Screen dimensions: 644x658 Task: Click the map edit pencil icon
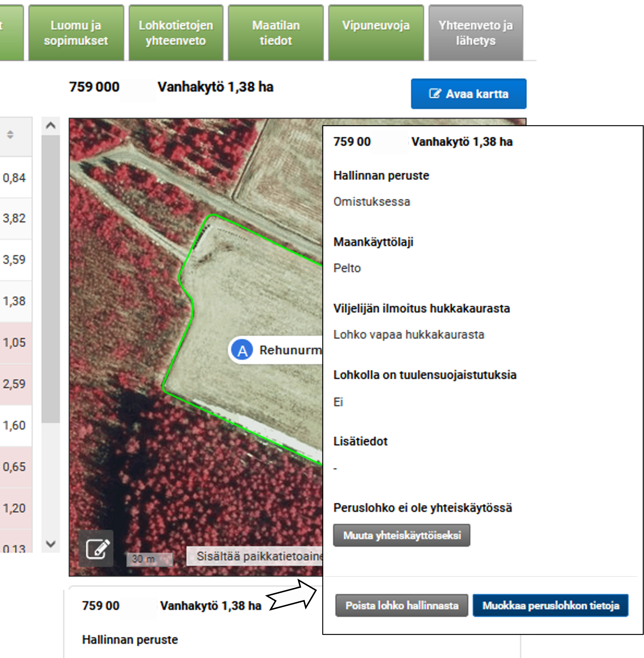click(x=96, y=549)
